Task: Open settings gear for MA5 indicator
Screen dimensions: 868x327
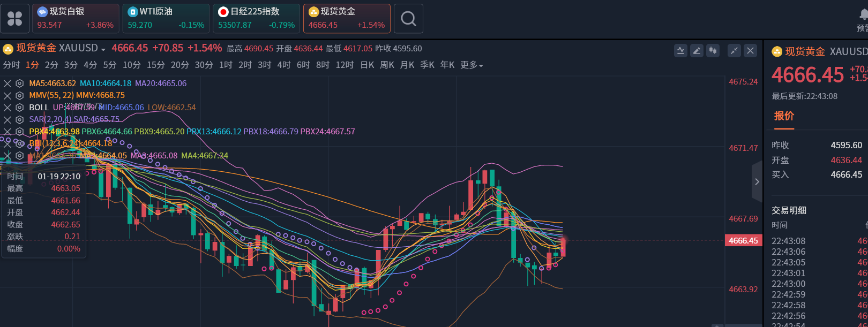Action: 20,83
